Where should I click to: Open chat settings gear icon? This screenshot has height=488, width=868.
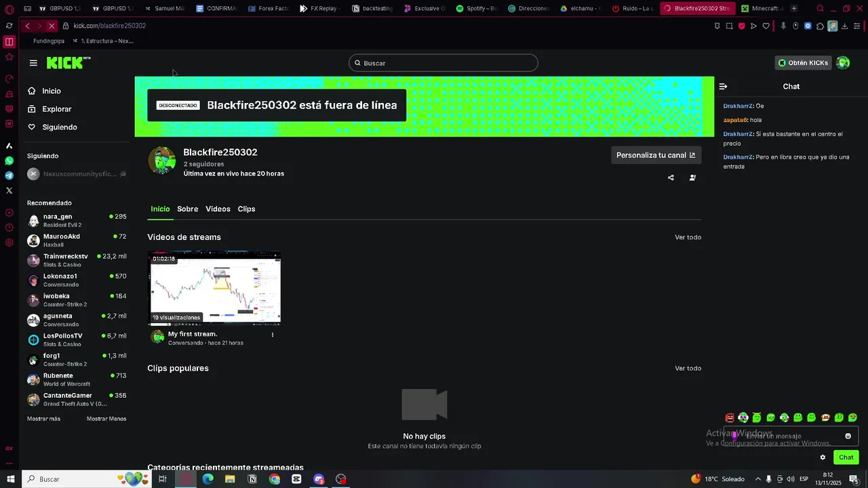point(823,457)
